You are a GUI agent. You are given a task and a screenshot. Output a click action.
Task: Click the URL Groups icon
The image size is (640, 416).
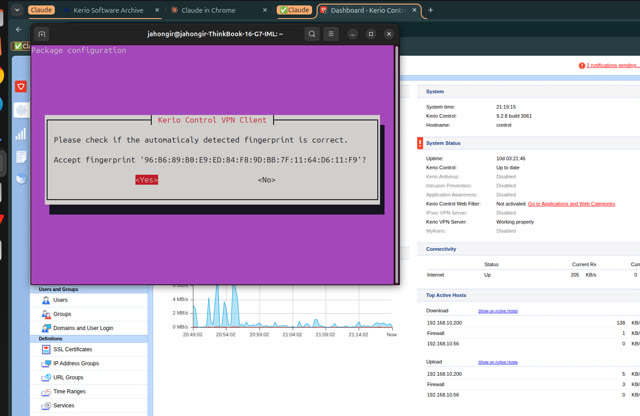click(46, 378)
